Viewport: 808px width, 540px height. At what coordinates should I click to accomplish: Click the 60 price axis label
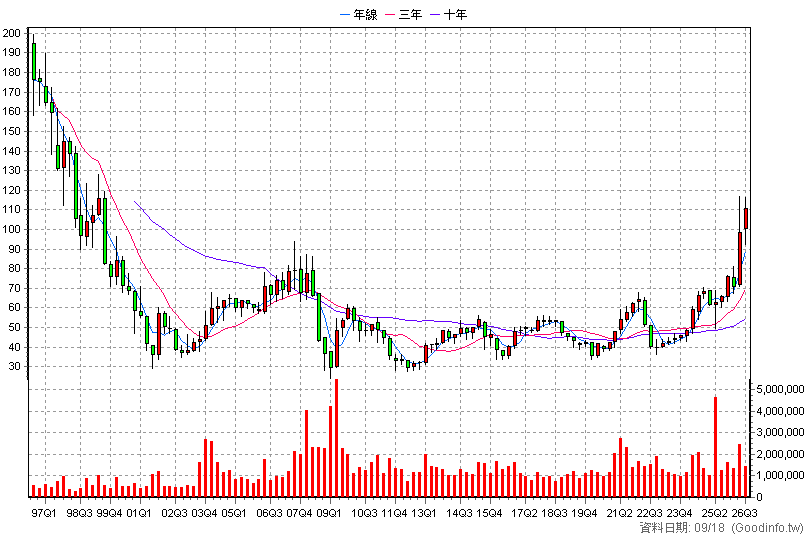pos(14,308)
